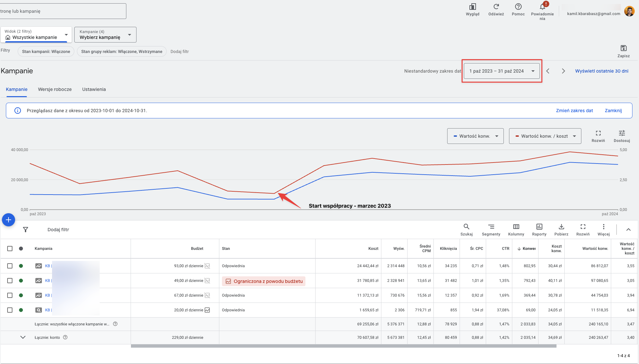Open the Wygląd appearance icon

[472, 7]
